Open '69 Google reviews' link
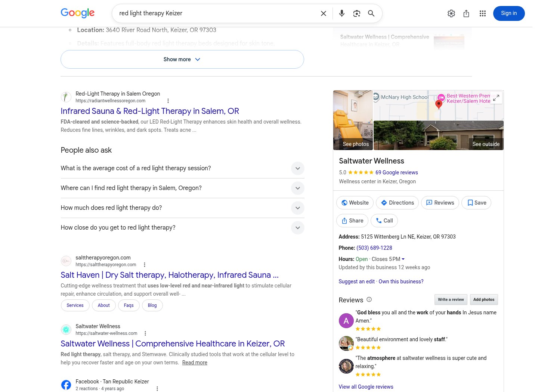 click(x=397, y=172)
